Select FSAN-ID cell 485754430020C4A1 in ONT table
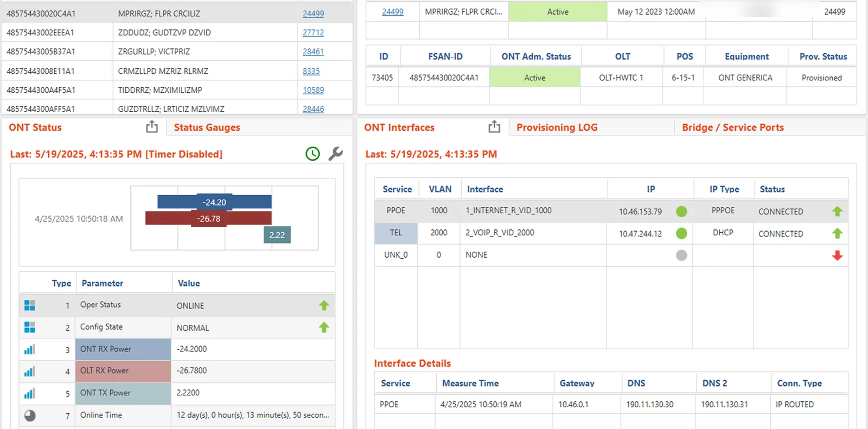The width and height of the screenshot is (868, 429). pyautogui.click(x=444, y=78)
